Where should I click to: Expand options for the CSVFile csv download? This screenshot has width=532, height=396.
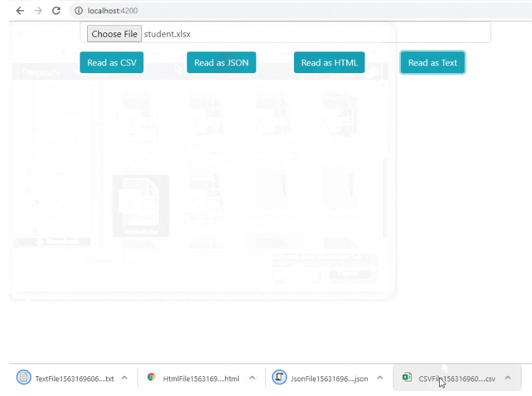tap(508, 378)
